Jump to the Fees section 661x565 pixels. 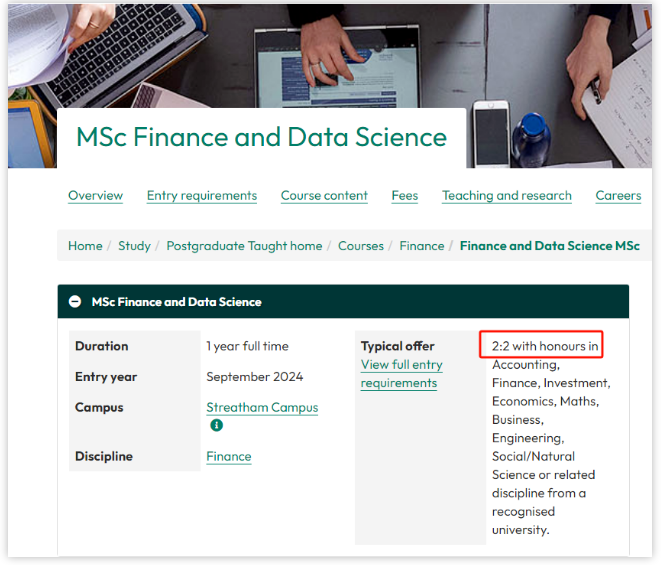point(405,196)
